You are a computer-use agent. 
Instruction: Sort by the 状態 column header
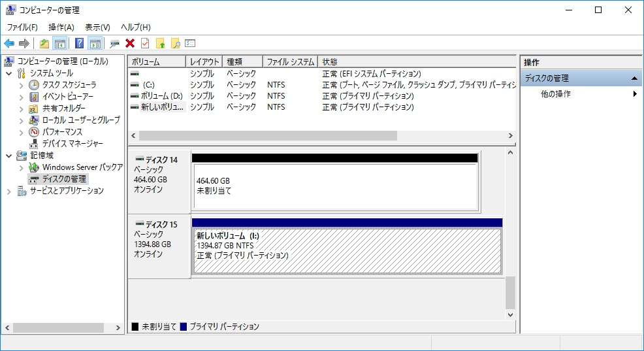pyautogui.click(x=417, y=61)
